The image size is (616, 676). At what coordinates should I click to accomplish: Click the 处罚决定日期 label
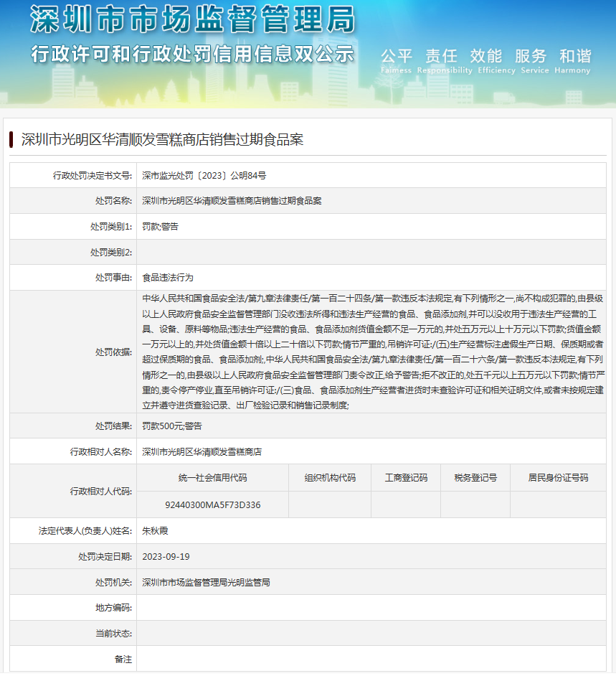[105, 557]
